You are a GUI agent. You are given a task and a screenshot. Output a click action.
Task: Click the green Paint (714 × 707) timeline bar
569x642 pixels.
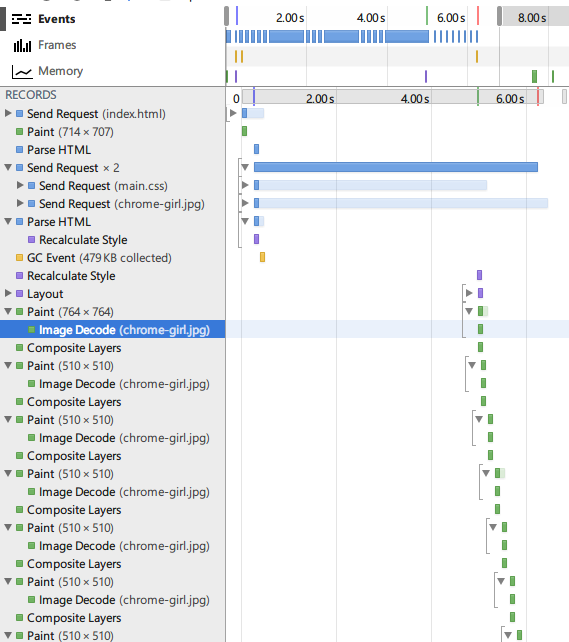click(244, 131)
